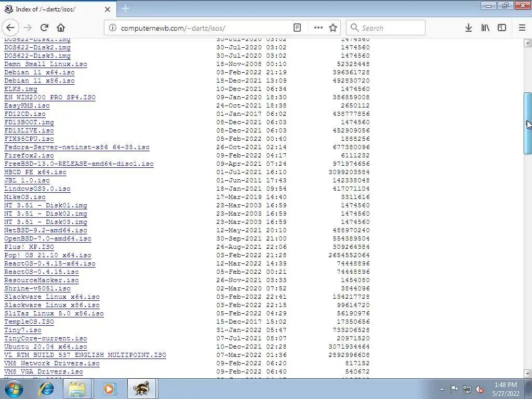Click the forward navigation arrow
Image resolution: width=532 pixels, height=399 pixels.
[28, 28]
